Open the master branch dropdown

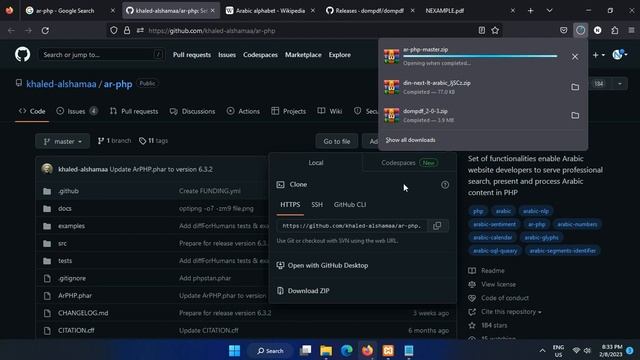[62, 141]
